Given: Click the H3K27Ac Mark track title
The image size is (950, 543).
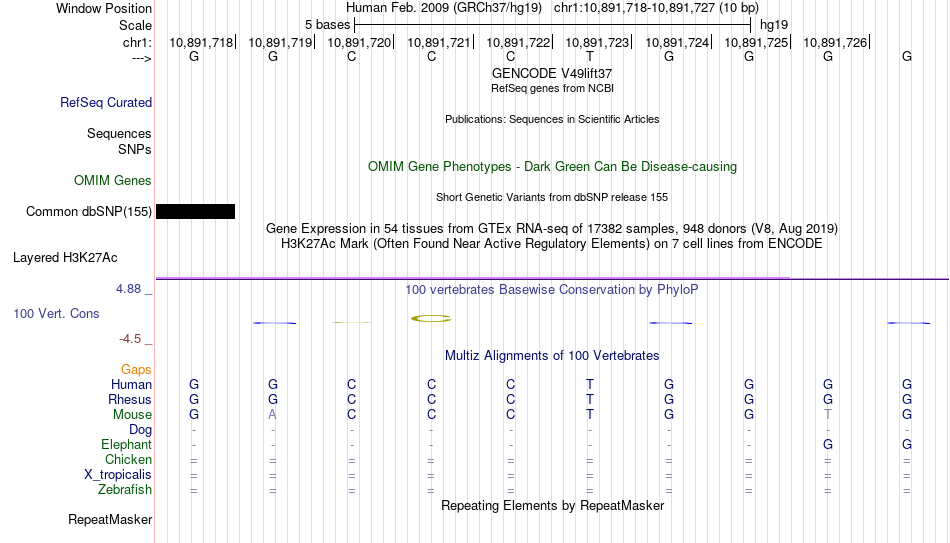Looking at the screenshot, I should [x=552, y=244].
